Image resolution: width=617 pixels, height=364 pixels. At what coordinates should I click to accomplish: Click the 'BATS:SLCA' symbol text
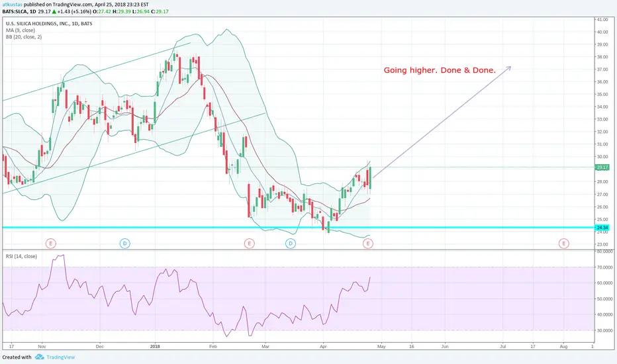pos(15,11)
